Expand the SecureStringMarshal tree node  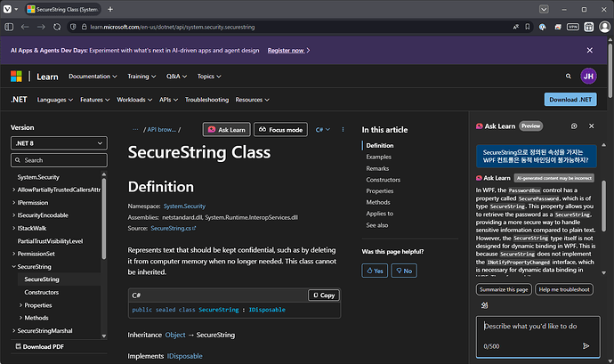pos(12,330)
